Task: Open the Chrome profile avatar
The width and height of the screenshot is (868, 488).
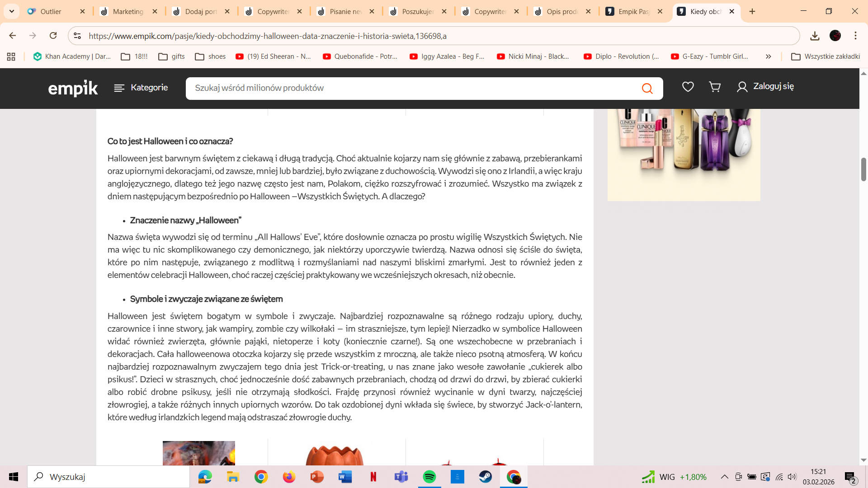Action: pos(835,36)
